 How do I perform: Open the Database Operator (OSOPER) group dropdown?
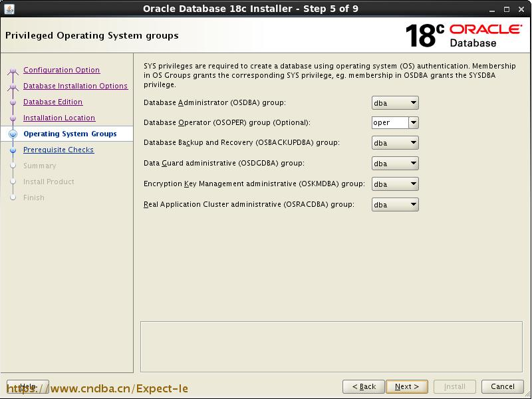click(x=413, y=122)
